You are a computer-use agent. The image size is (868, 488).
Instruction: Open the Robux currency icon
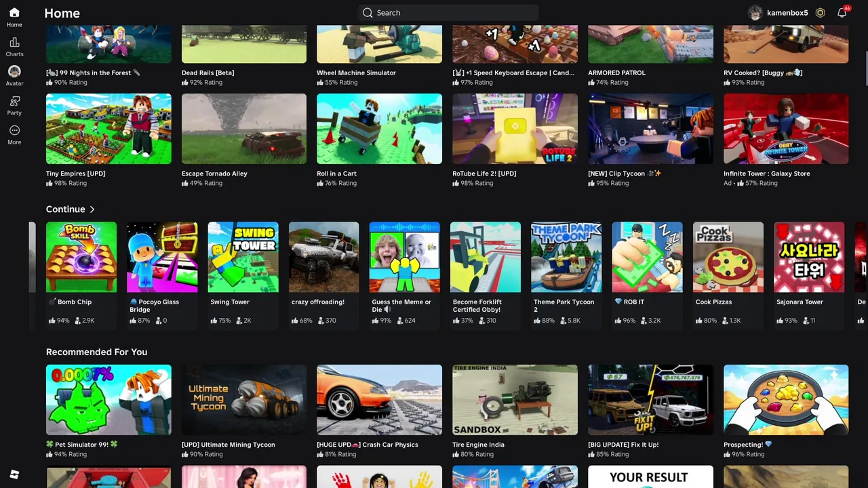coord(820,13)
